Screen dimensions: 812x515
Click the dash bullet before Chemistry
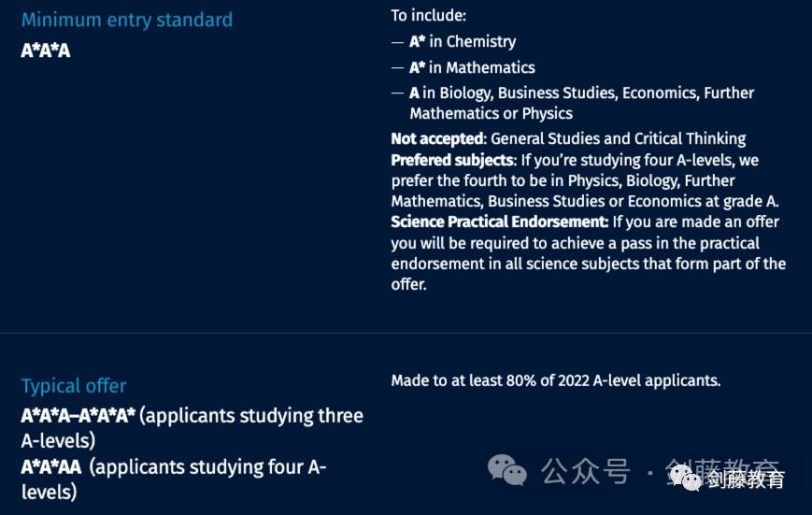click(x=397, y=42)
